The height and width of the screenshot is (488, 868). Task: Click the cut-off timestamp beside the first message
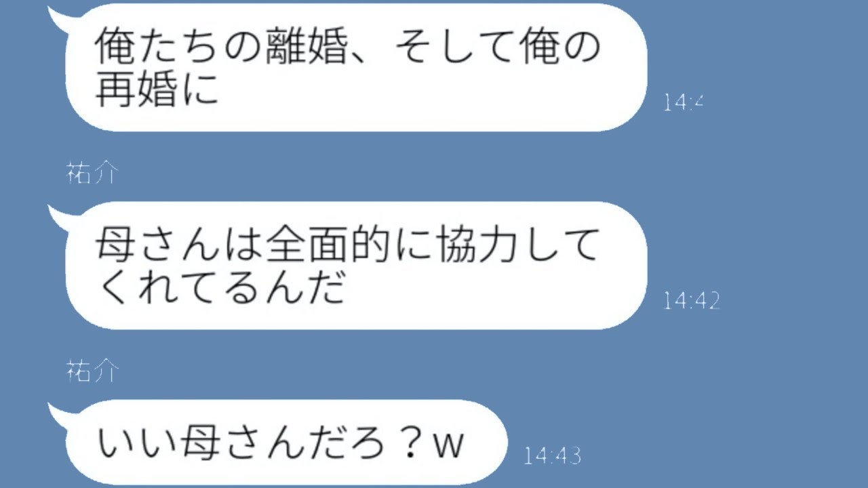coord(684,102)
